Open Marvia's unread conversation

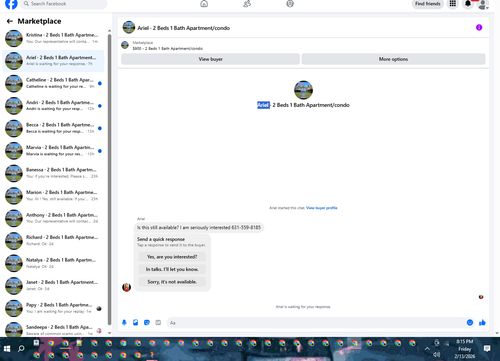53,151
